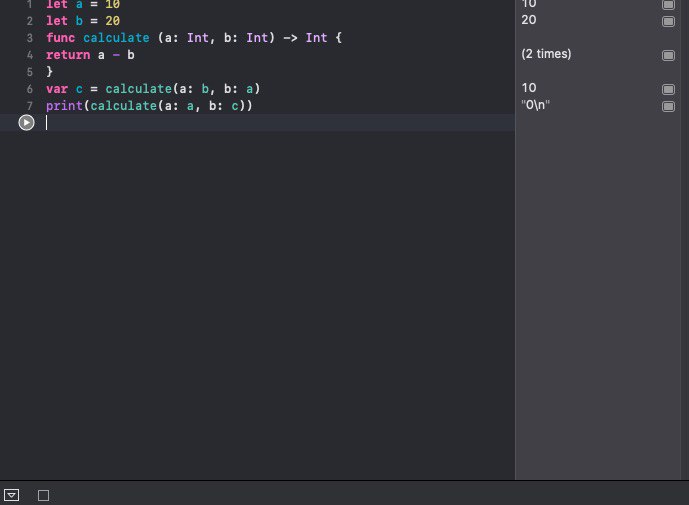Click the 'var' keyword on line 6
689x505 pixels.
[x=57, y=89]
